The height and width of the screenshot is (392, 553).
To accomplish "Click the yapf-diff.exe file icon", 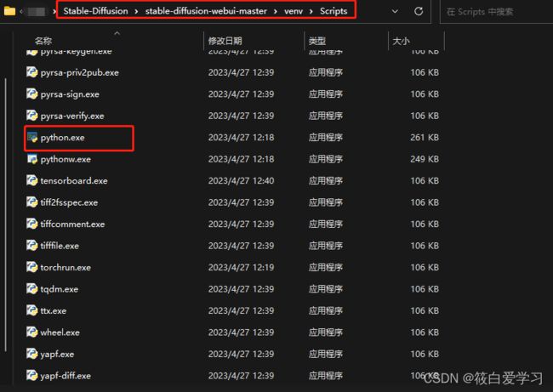I will (x=32, y=376).
